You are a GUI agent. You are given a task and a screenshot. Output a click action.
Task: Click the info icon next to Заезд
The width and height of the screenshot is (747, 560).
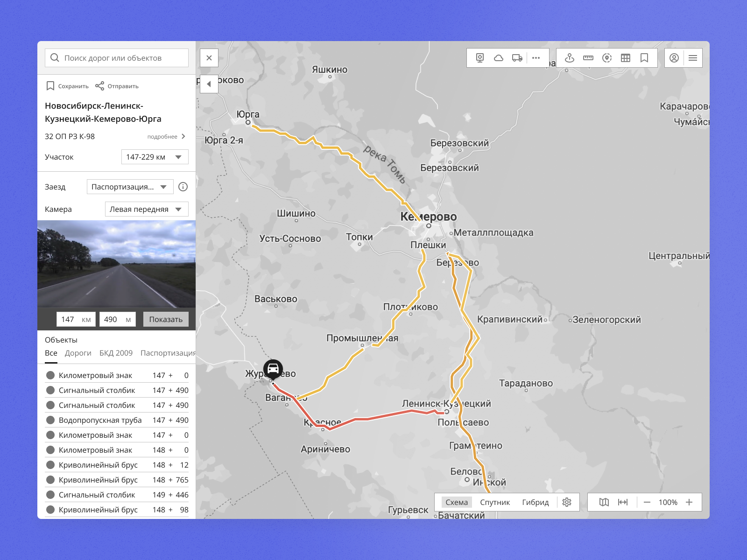click(x=183, y=187)
